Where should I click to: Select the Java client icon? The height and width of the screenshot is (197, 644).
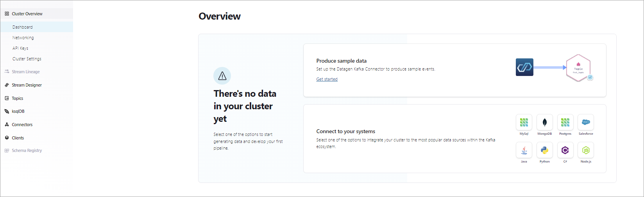click(x=524, y=150)
